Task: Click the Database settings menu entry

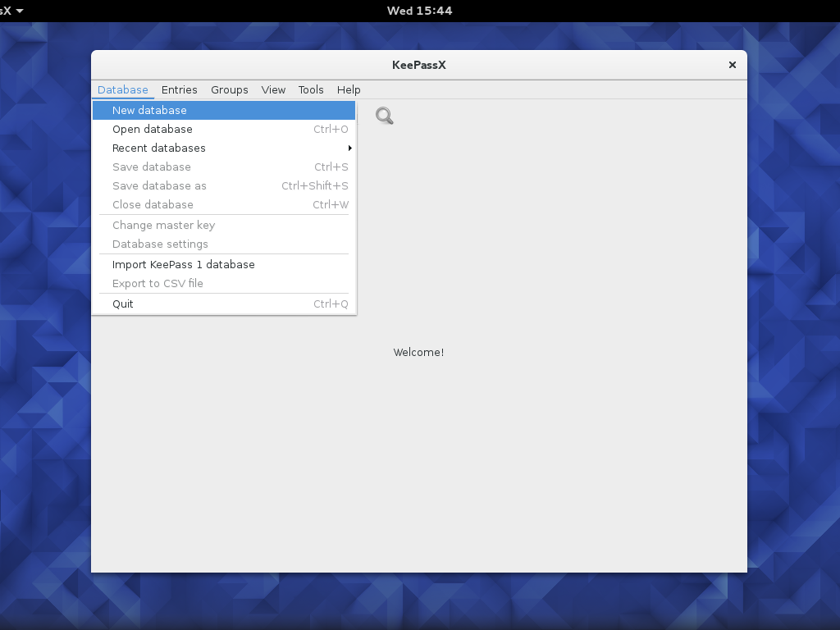Action: (x=224, y=244)
